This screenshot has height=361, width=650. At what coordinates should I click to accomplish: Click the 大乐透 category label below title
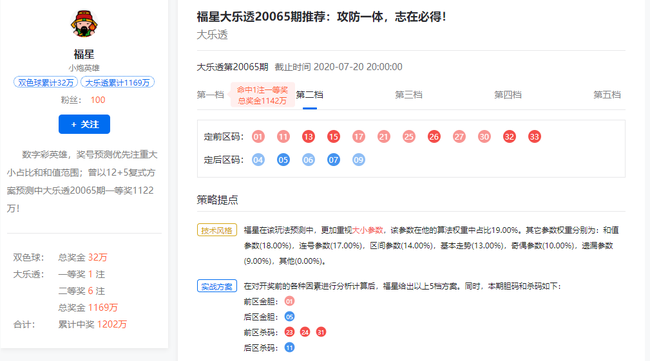(212, 35)
